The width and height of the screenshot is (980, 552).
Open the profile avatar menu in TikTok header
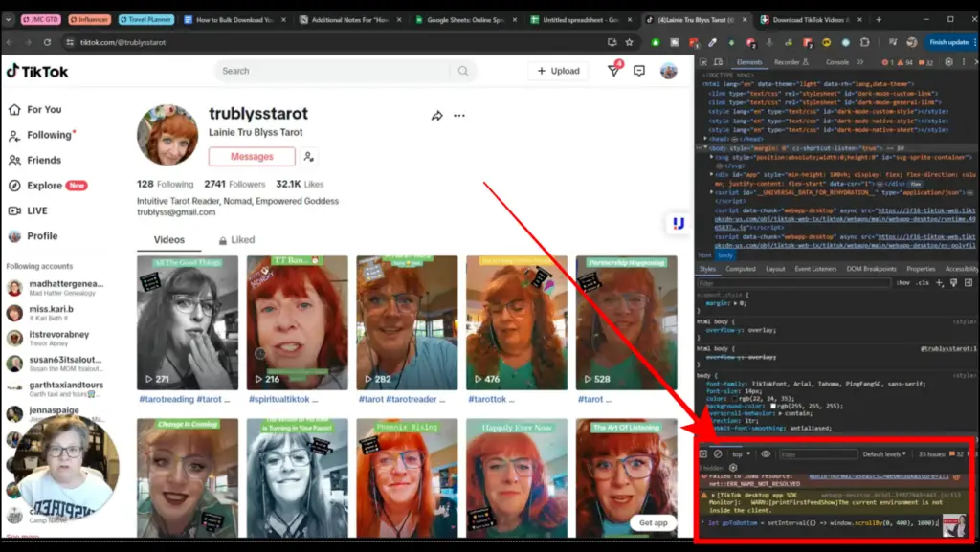[x=669, y=71]
